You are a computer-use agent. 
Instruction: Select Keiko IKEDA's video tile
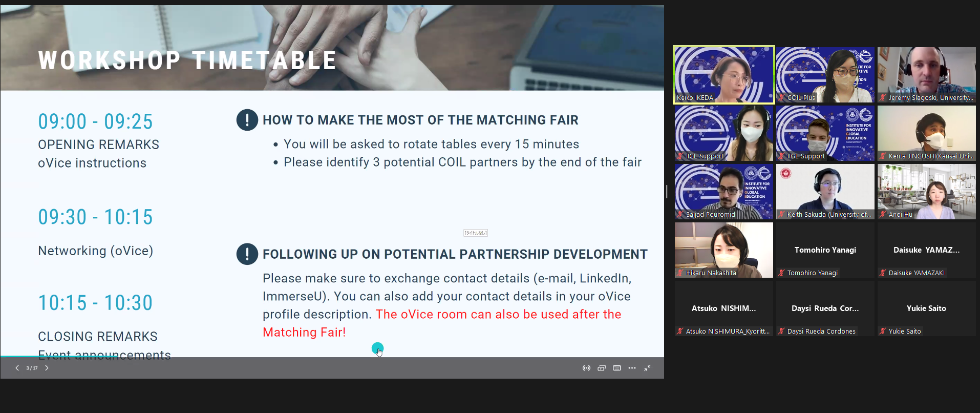point(723,75)
